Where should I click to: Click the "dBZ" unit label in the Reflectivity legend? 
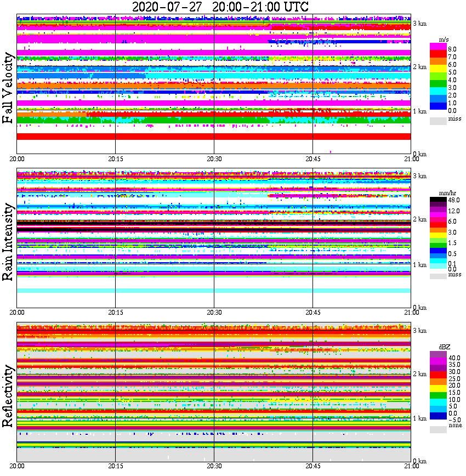pyautogui.click(x=445, y=347)
